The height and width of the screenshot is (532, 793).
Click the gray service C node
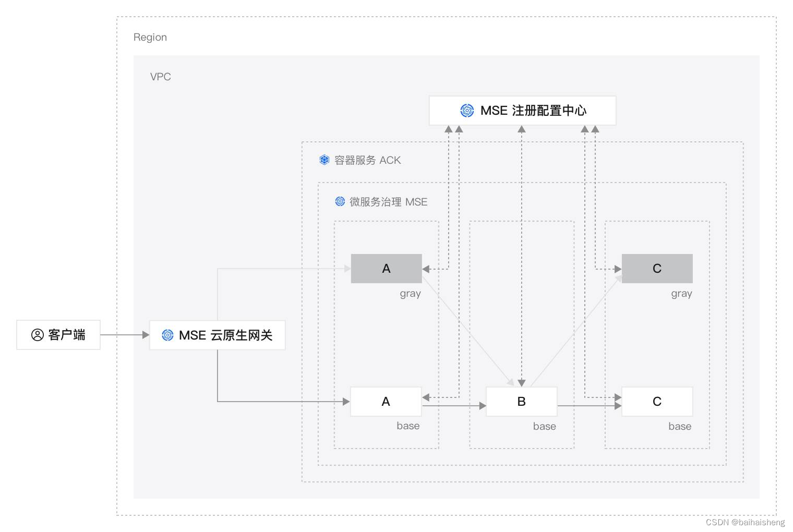pyautogui.click(x=657, y=269)
